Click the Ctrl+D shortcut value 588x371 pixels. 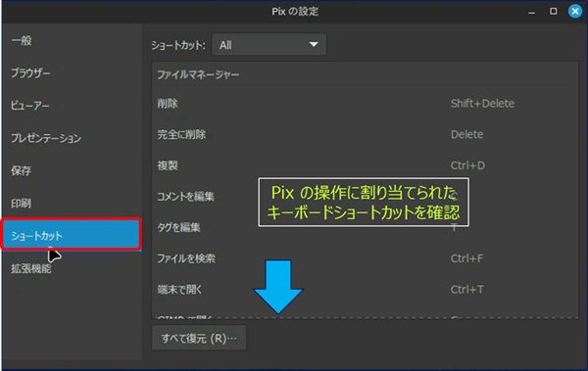pyautogui.click(x=467, y=165)
